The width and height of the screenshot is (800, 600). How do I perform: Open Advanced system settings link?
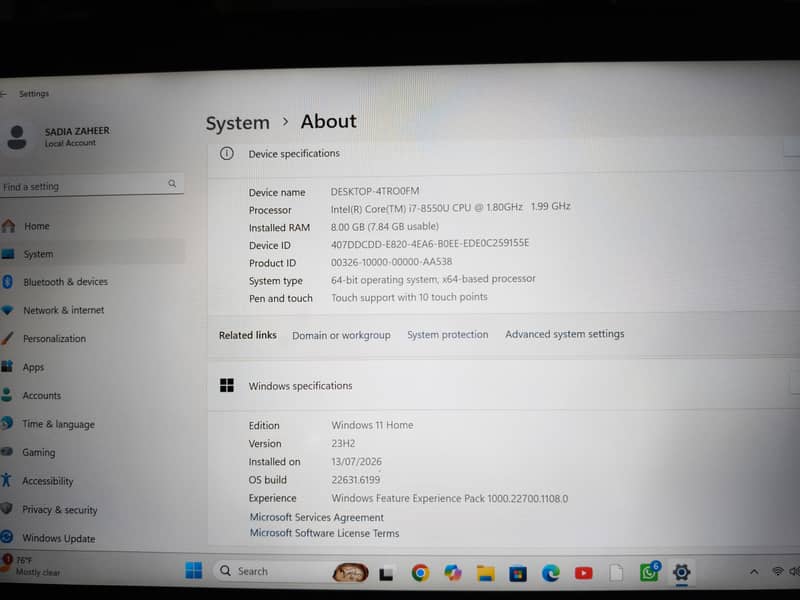[565, 334]
